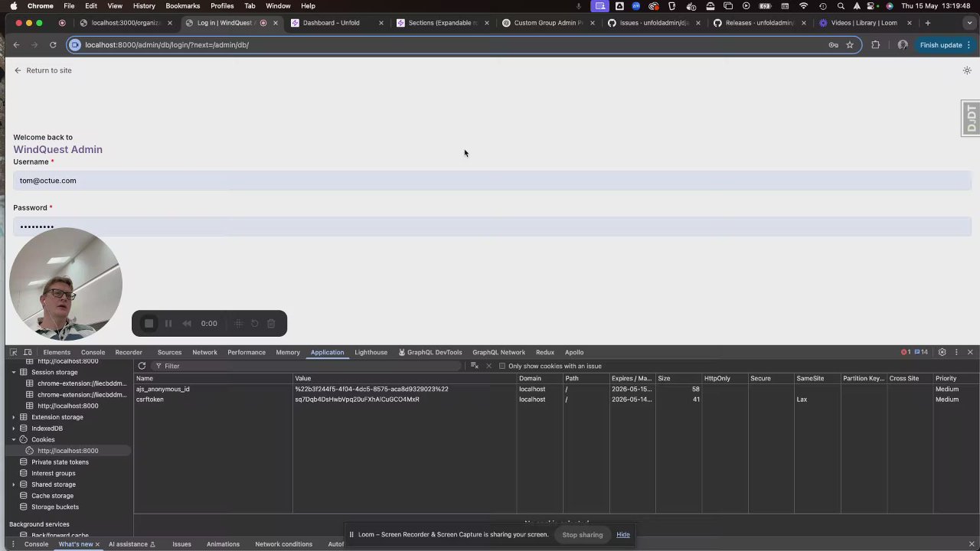Open macOS Spotlight search
The width and height of the screenshot is (980, 551).
[841, 6]
